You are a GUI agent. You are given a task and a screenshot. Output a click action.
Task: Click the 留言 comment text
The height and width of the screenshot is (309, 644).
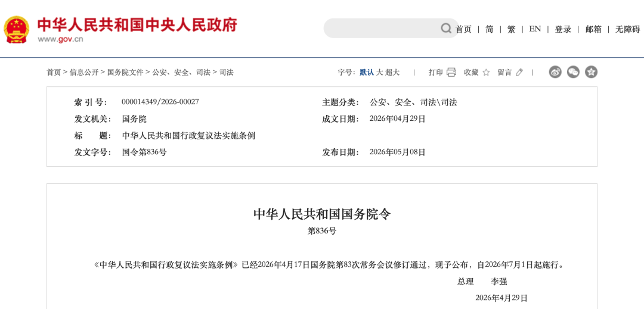tap(505, 73)
